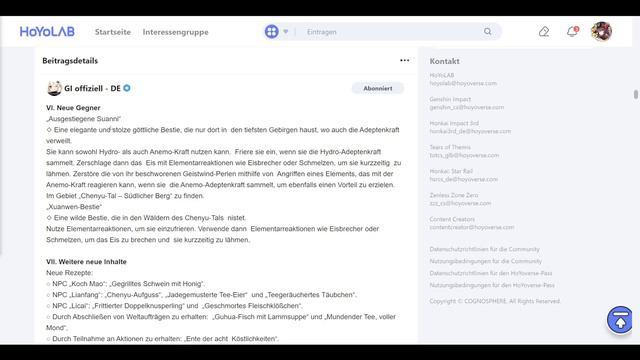Click the Zenless Zone Zero support email
The width and height of the screenshot is (640, 360).
pos(460,203)
